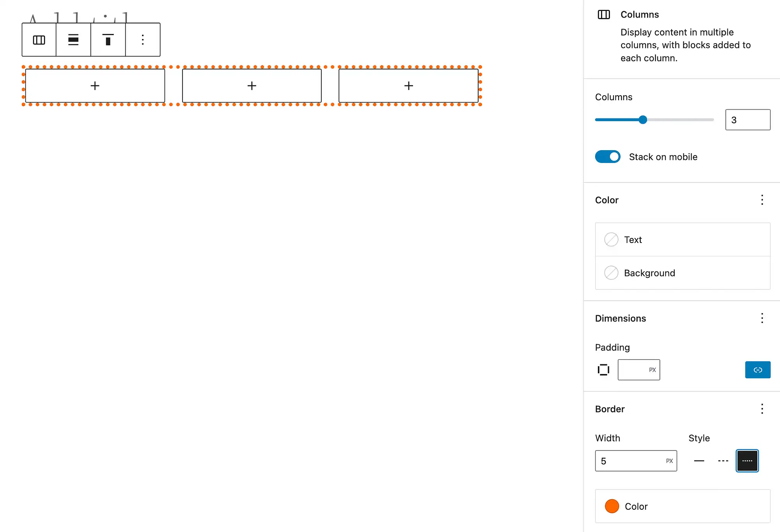Click the Columns block icon in toolbar
This screenshot has width=780, height=532.
point(39,40)
